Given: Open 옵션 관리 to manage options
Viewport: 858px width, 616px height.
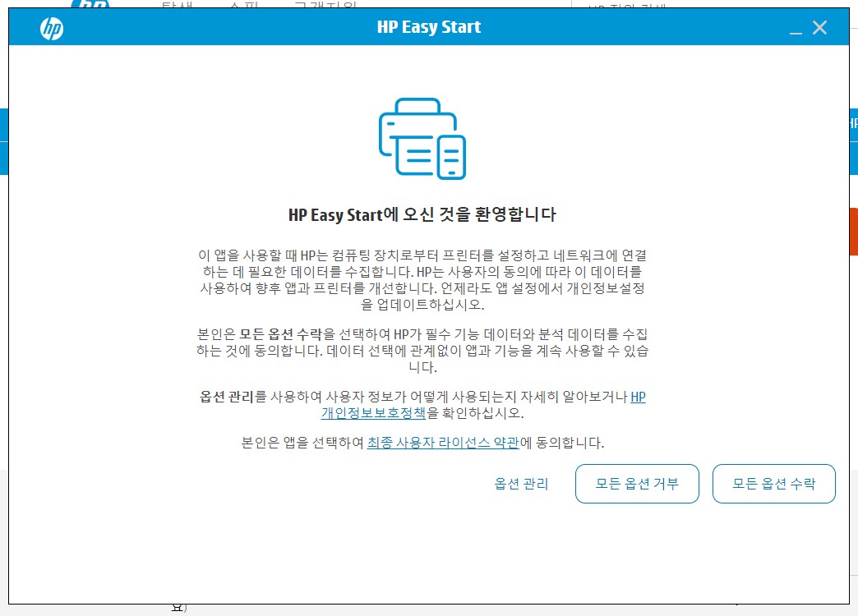Looking at the screenshot, I should (519, 484).
